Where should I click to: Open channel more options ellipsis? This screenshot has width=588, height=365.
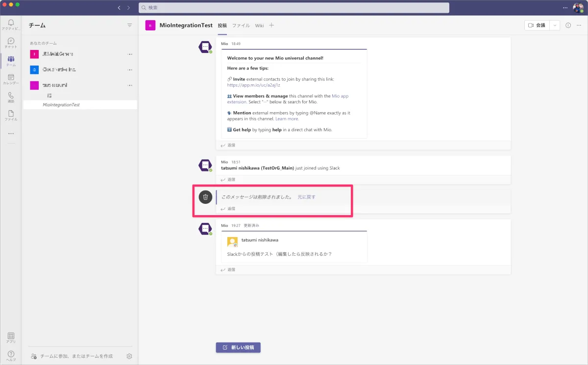coord(579,25)
